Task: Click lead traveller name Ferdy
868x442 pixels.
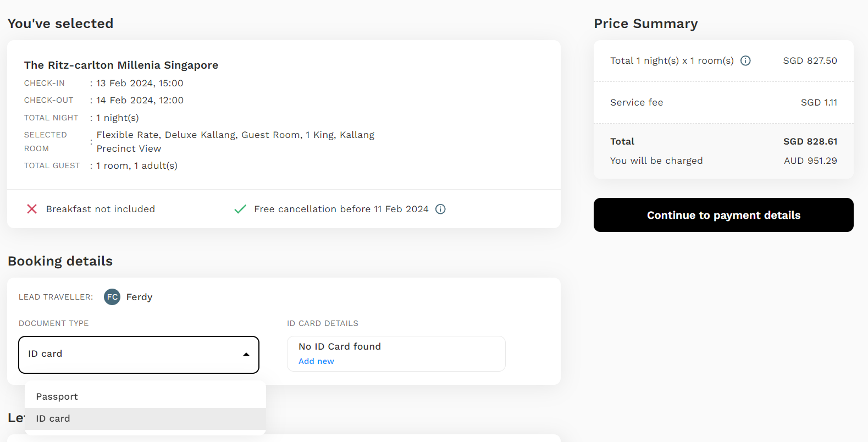Action: [x=139, y=297]
